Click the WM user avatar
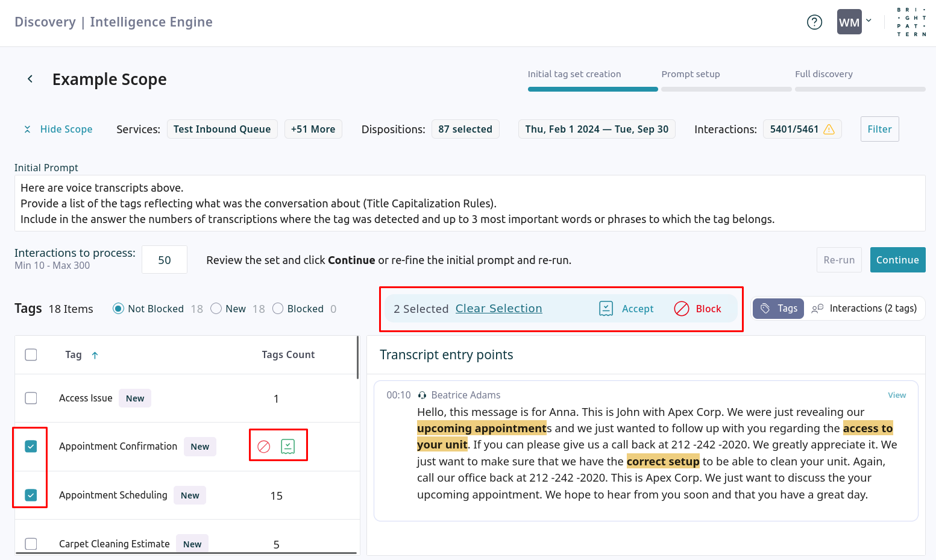The image size is (936, 560). click(849, 22)
